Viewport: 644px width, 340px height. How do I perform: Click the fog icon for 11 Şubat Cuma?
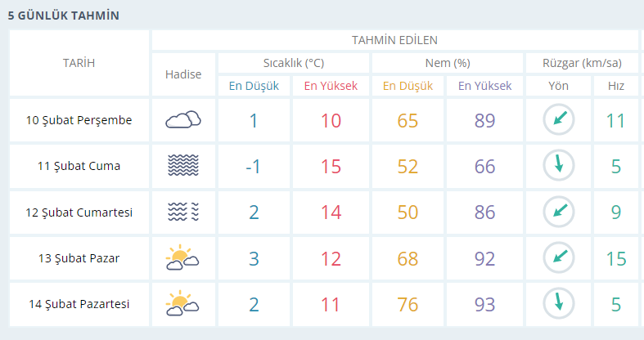click(x=183, y=165)
